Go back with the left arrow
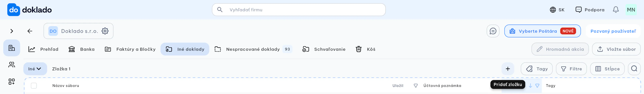Viewport: 644px width, 94px height. [x=30, y=31]
